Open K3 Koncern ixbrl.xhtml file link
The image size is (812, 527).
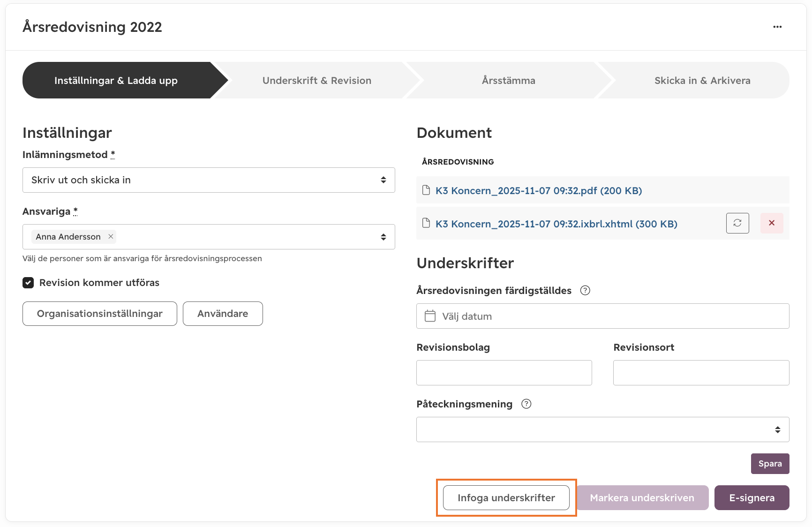[x=556, y=224]
